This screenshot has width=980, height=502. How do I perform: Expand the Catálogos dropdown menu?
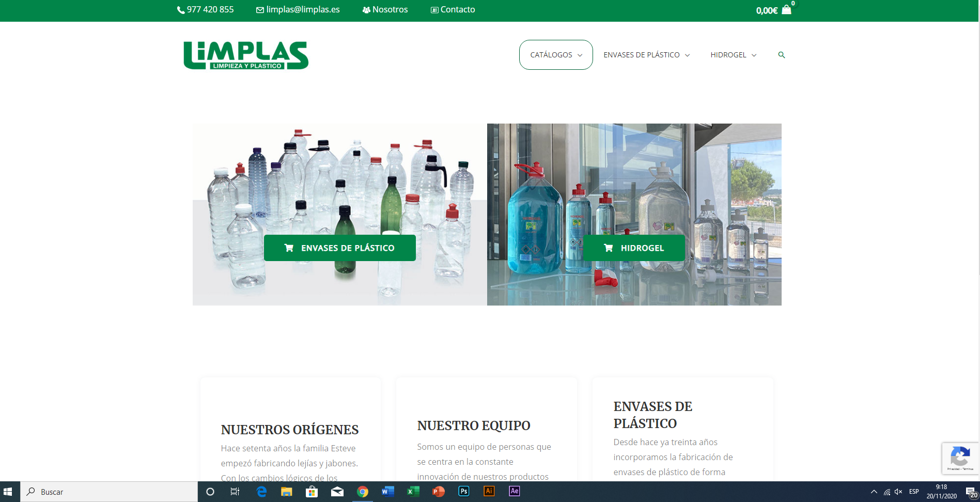[x=556, y=55]
